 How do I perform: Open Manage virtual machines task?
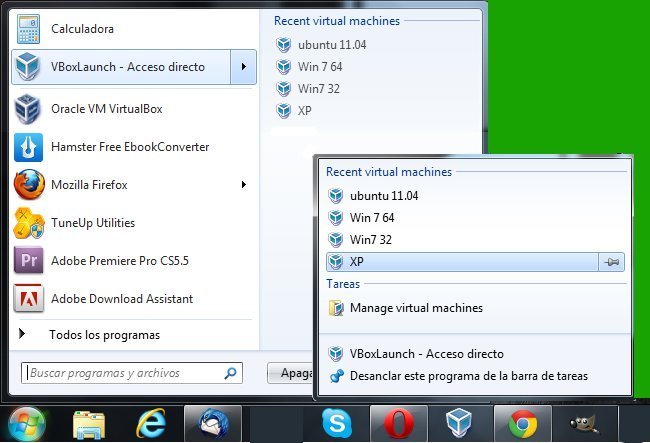tap(475, 308)
